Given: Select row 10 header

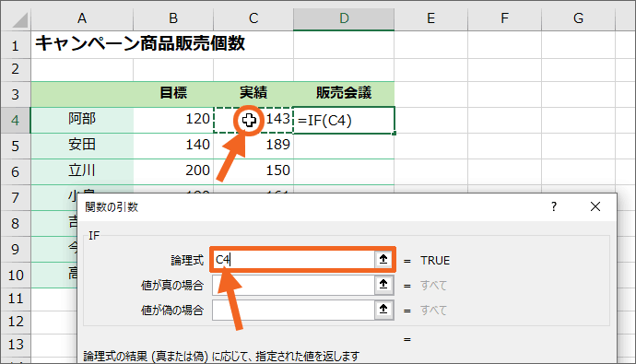Looking at the screenshot, I should [16, 276].
